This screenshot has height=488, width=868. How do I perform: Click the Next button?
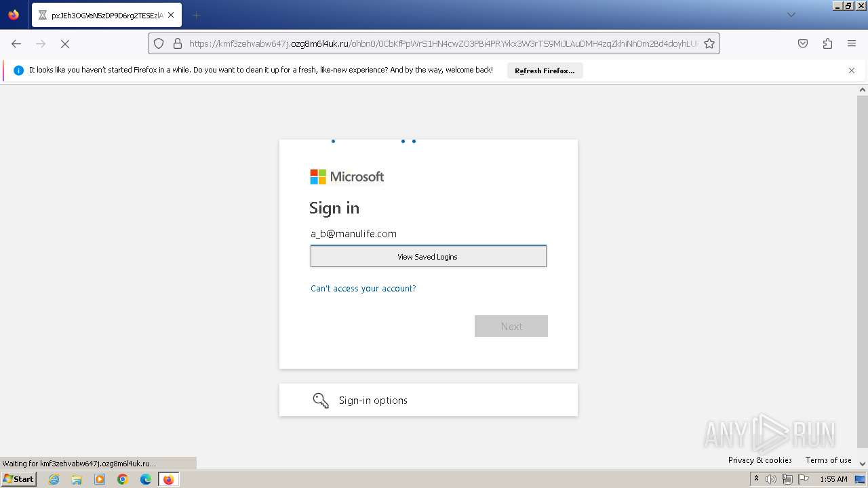511,326
